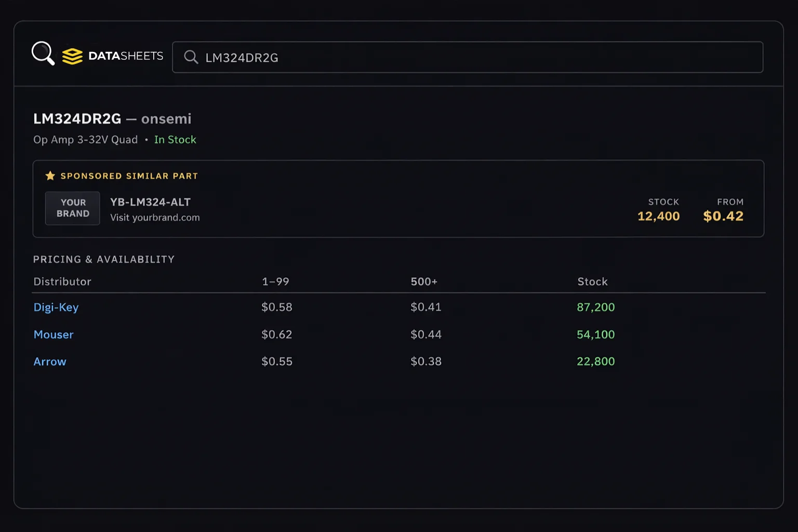Focus the LM324DR2G search field
Viewport: 798px width, 532px height.
click(468, 57)
